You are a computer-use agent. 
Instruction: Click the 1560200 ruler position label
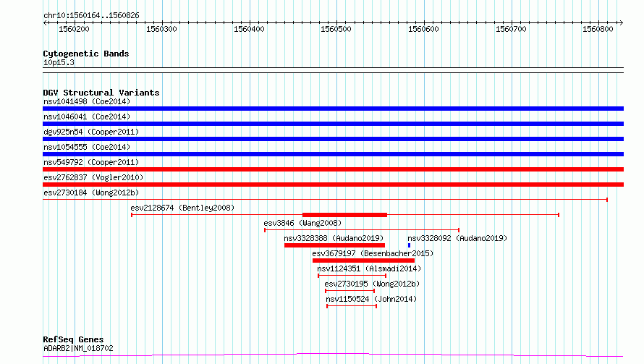click(74, 29)
